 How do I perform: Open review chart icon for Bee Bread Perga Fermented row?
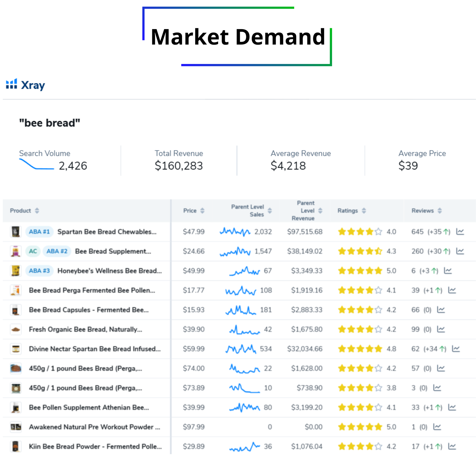(452, 290)
